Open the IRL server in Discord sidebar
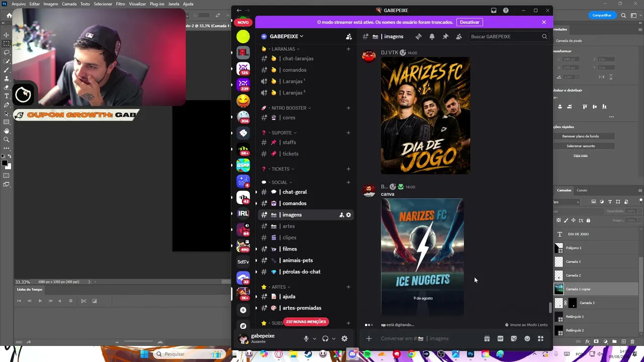Screen dimensions: 644x362 pyautogui.click(x=243, y=213)
